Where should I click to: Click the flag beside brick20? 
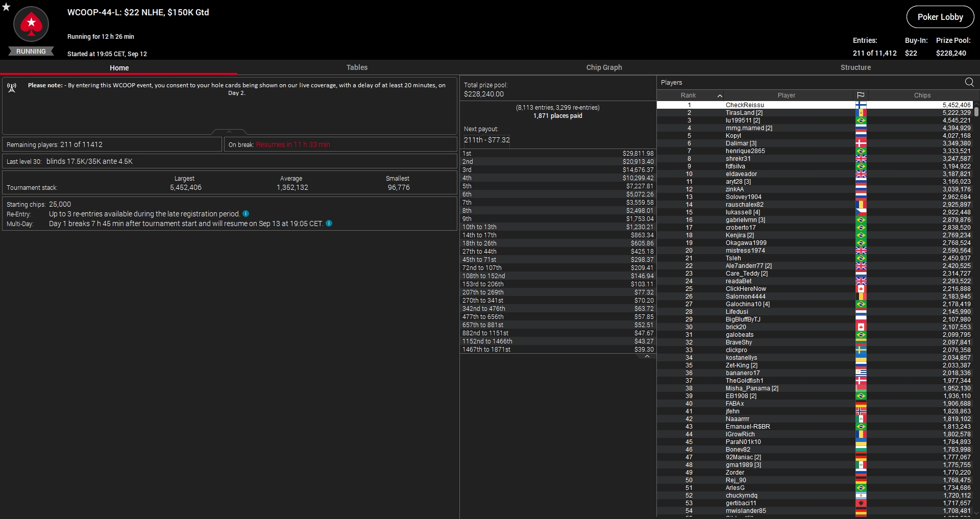pyautogui.click(x=861, y=327)
